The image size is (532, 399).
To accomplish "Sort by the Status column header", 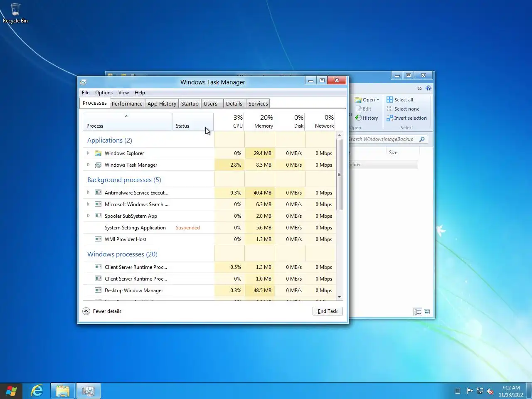I will point(193,121).
